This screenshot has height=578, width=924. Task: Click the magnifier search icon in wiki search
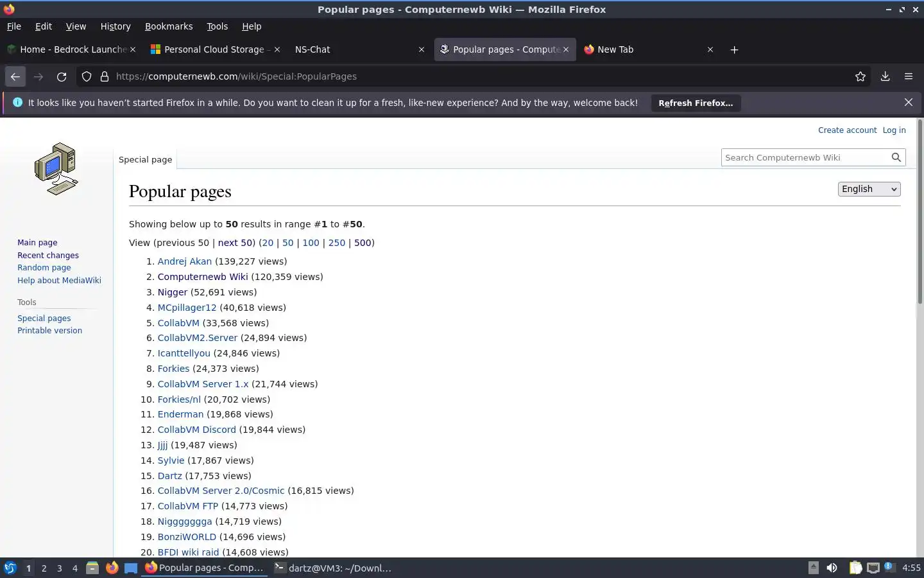coord(896,157)
